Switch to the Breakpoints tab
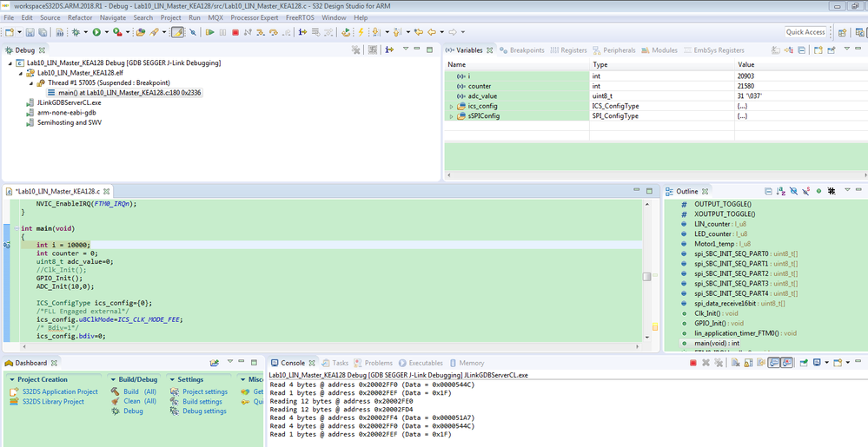868x447 pixels. [521, 50]
